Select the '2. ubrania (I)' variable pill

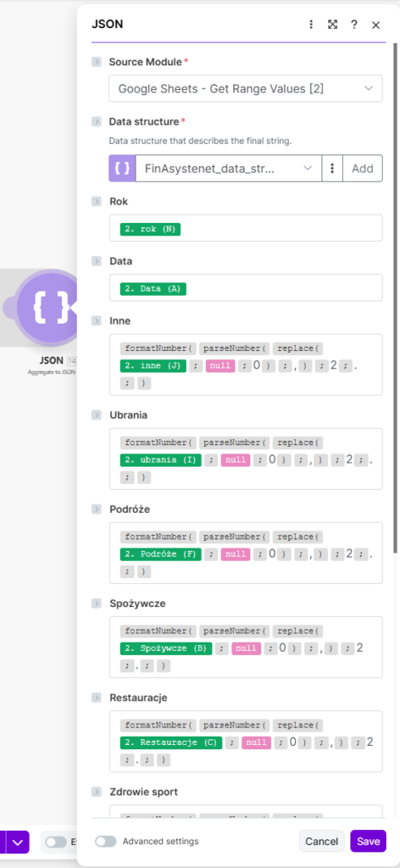[x=160, y=459]
